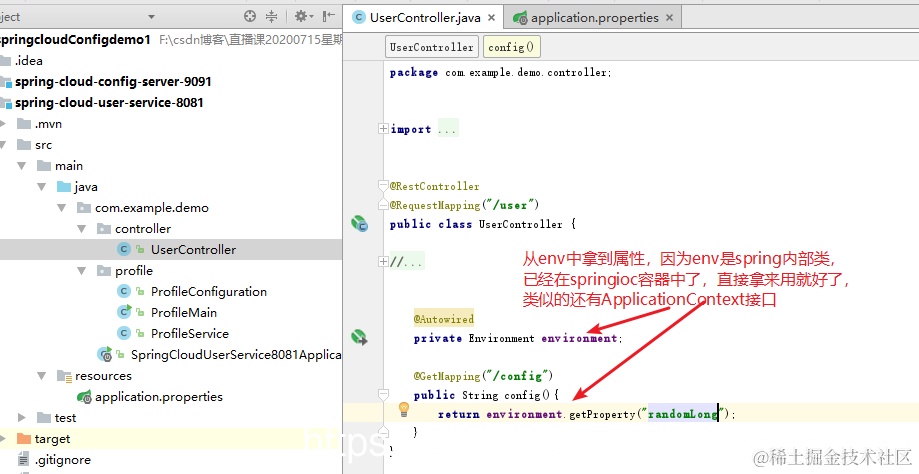The width and height of the screenshot is (919, 474).
Task: Open ProfileService class
Action: 190,334
